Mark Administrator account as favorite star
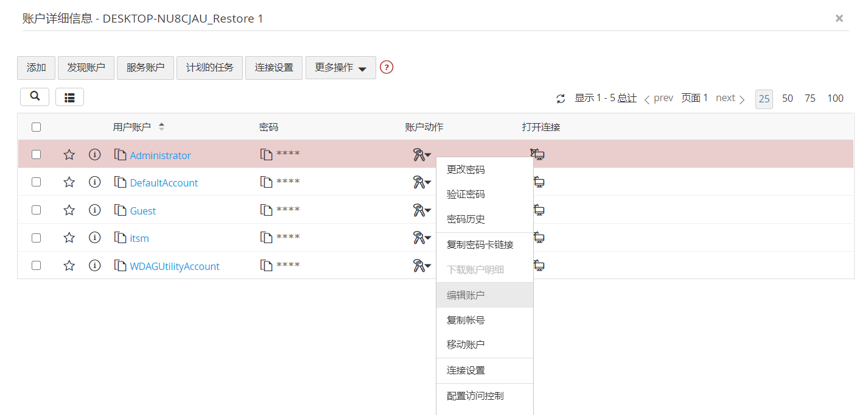868x415 pixels. tap(69, 155)
